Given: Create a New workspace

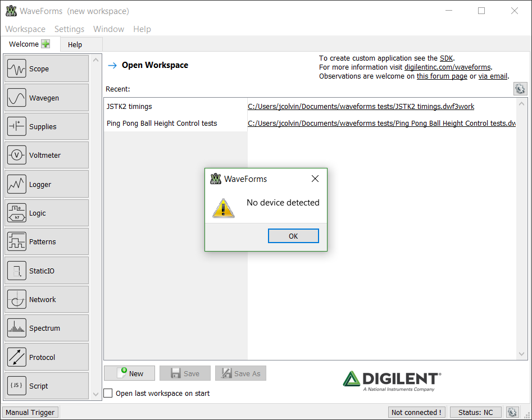Looking at the screenshot, I should coord(130,373).
